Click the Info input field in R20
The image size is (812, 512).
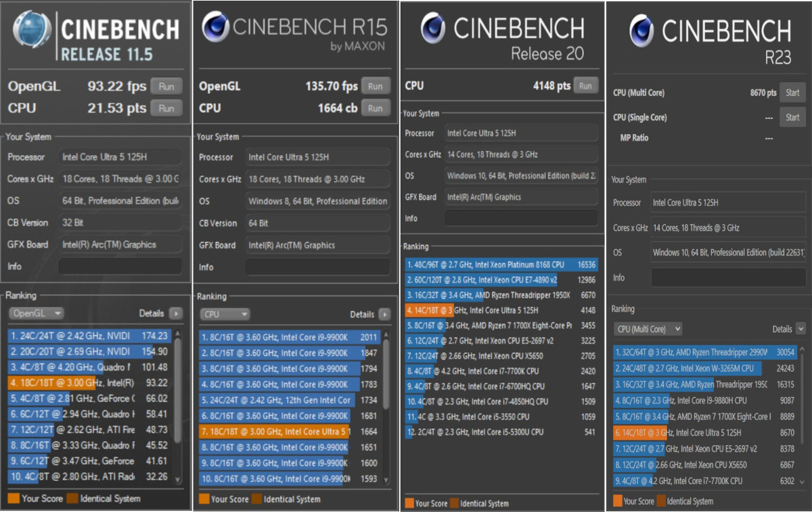521,218
